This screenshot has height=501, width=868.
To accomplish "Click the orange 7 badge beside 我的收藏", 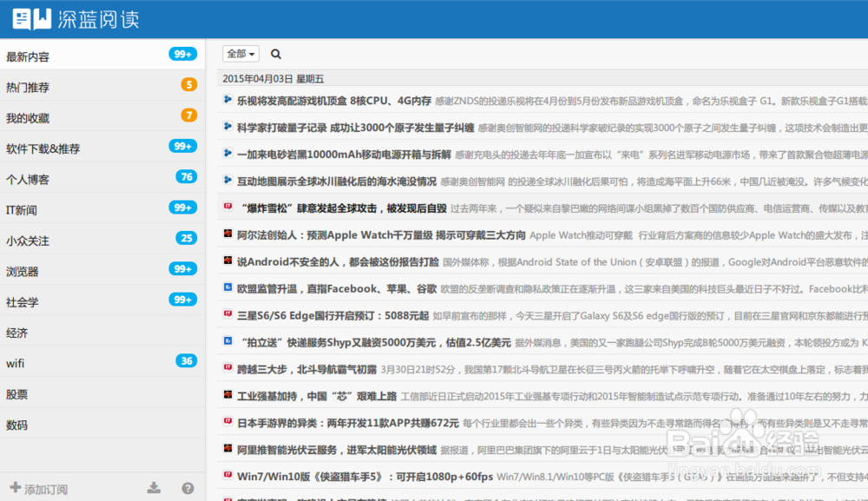I will point(188,115).
